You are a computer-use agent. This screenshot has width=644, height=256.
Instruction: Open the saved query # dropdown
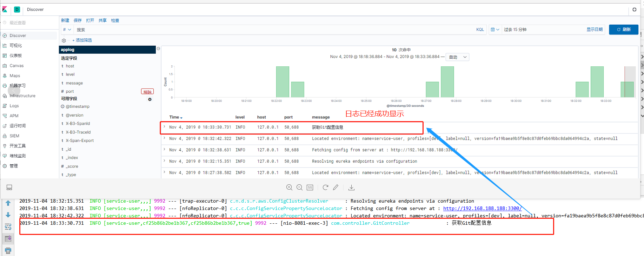[67, 29]
